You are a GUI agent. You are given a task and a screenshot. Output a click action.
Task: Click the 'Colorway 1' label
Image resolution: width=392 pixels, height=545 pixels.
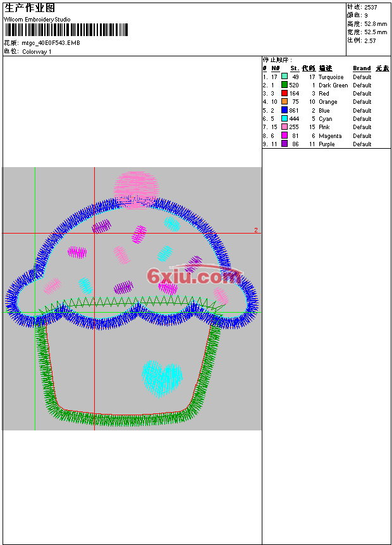point(37,52)
